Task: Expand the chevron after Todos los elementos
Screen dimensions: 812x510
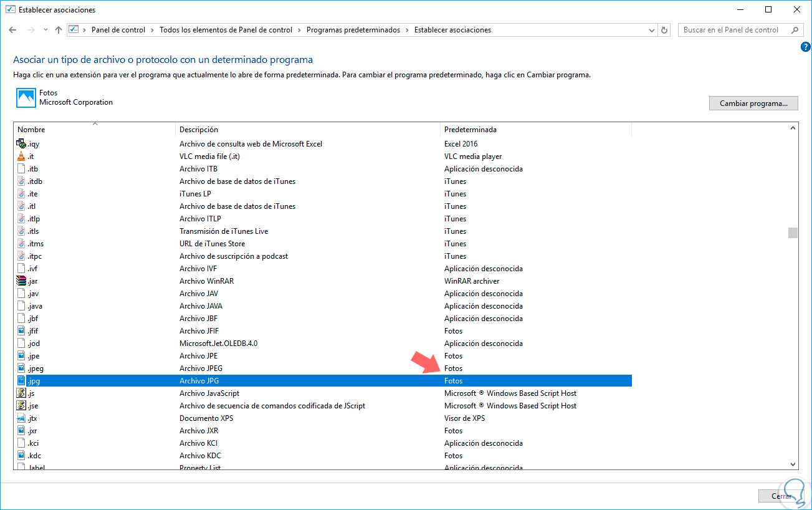Action: (x=299, y=30)
